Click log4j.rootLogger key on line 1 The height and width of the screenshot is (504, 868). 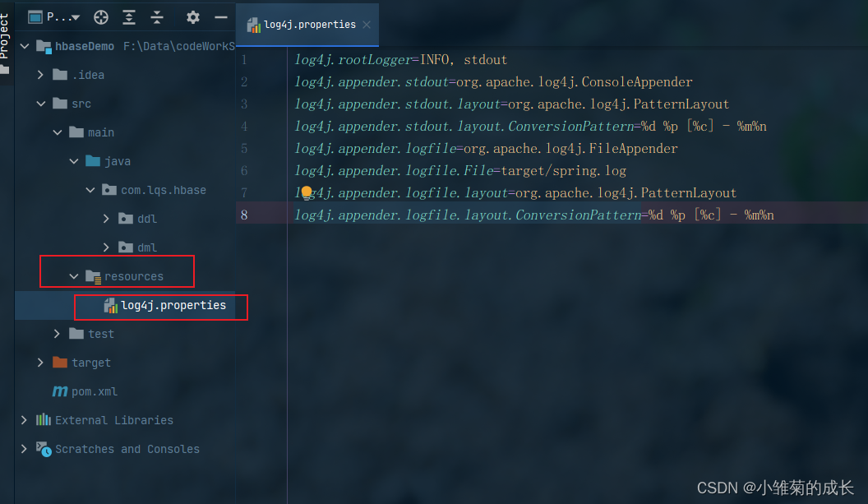(x=353, y=60)
